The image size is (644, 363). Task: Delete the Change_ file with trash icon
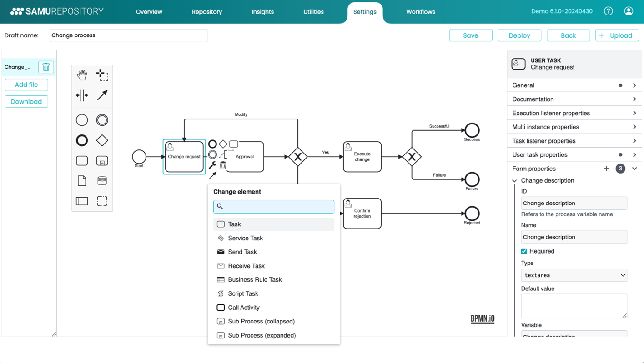[x=46, y=67]
